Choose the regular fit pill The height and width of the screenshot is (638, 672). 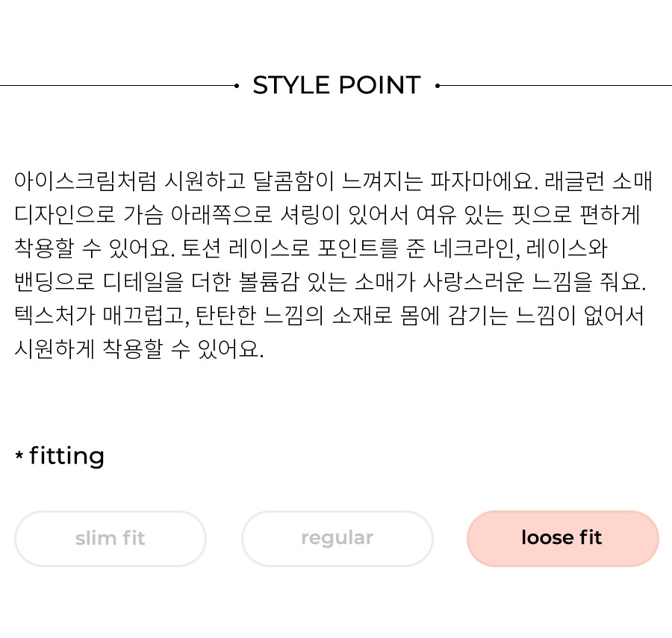[337, 538]
